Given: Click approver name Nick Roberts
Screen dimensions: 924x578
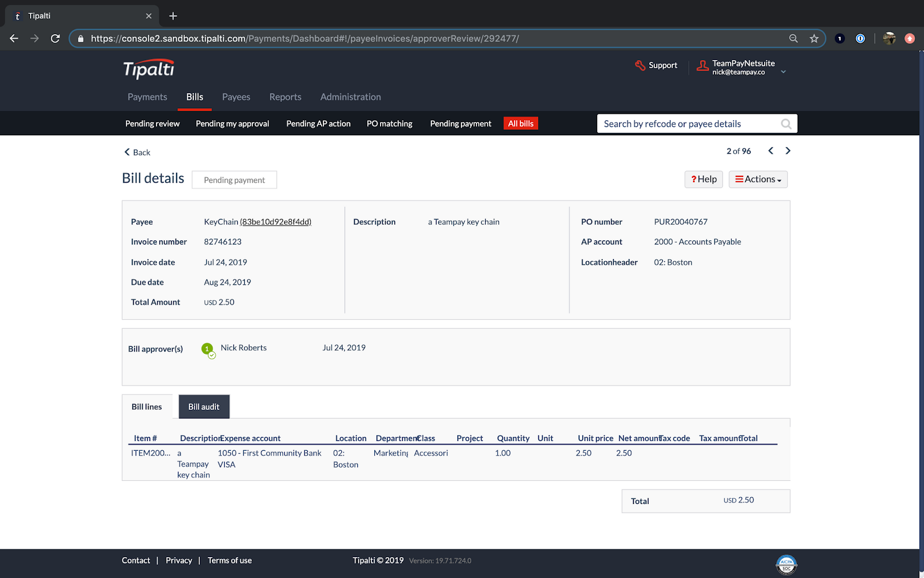Looking at the screenshot, I should coord(244,348).
